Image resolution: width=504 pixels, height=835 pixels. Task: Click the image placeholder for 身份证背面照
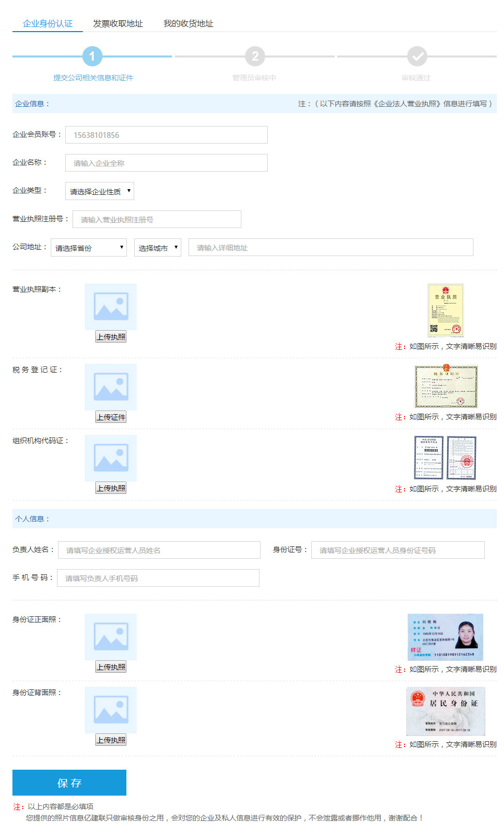(110, 710)
